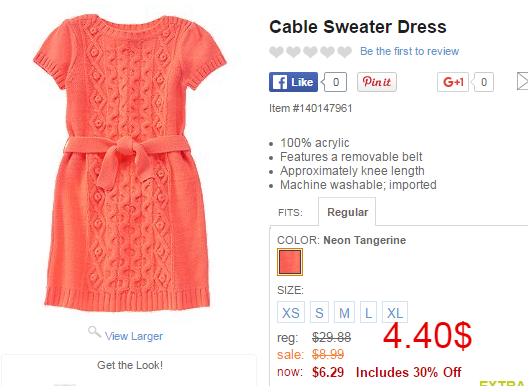Click the Facebook like count box
Screen dimensions: 528x386
[335, 82]
